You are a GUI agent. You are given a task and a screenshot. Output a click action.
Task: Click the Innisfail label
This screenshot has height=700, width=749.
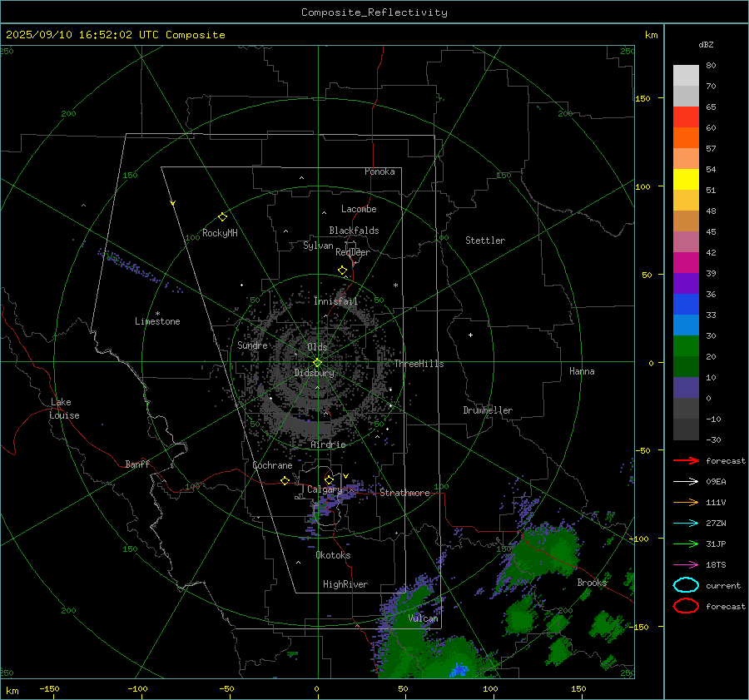[335, 301]
